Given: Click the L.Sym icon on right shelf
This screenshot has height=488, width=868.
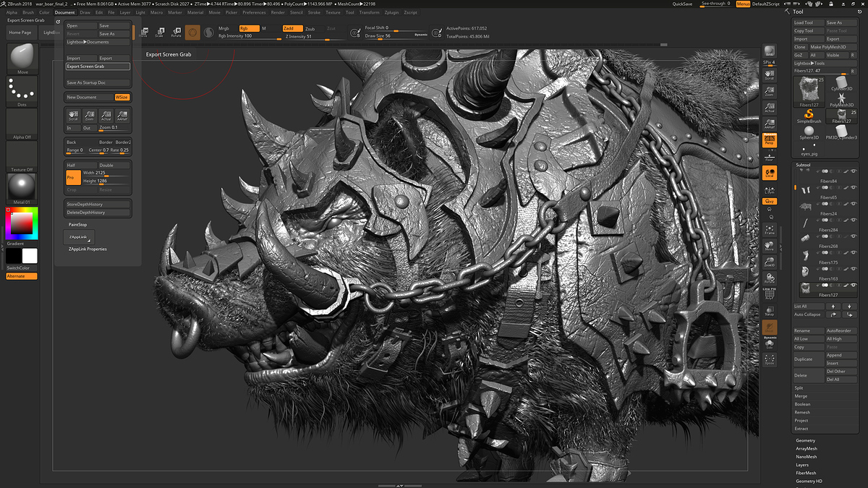Looking at the screenshot, I should pyautogui.click(x=770, y=189).
